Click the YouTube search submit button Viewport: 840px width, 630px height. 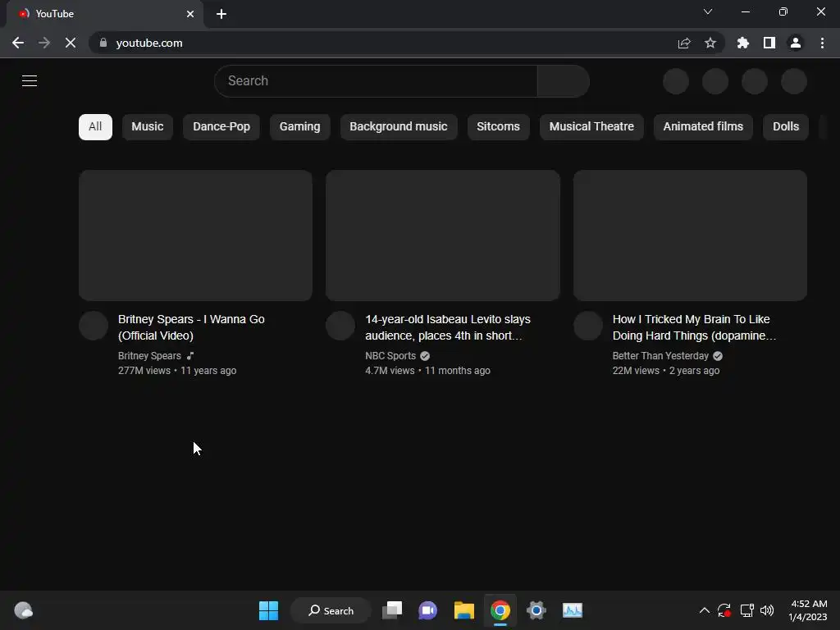[x=564, y=81]
